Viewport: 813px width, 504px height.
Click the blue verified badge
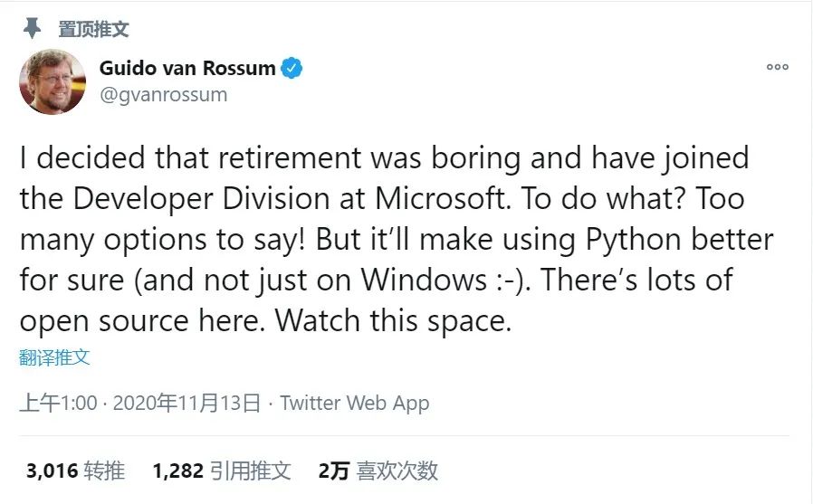[292, 68]
